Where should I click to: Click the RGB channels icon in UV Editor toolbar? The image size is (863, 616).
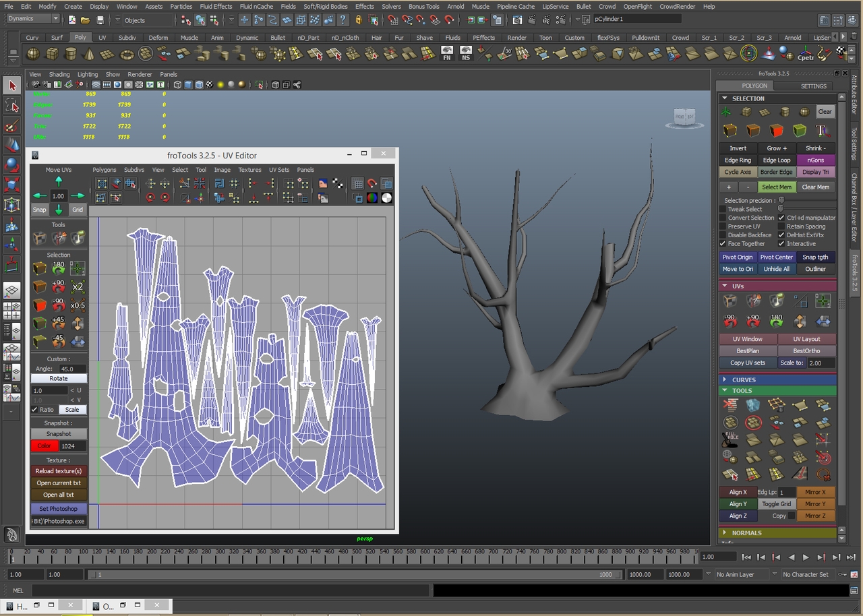tap(372, 198)
